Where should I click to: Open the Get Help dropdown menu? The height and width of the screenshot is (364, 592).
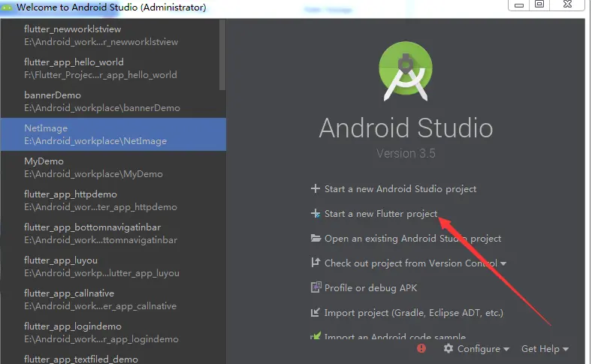[x=545, y=349]
